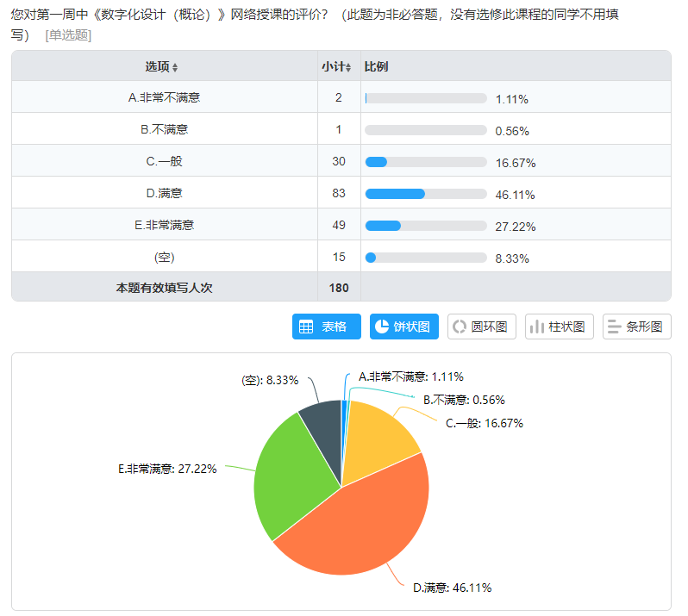The height and width of the screenshot is (616, 688).
Task: Click the A.非常不满意 table row label
Action: click(x=164, y=98)
